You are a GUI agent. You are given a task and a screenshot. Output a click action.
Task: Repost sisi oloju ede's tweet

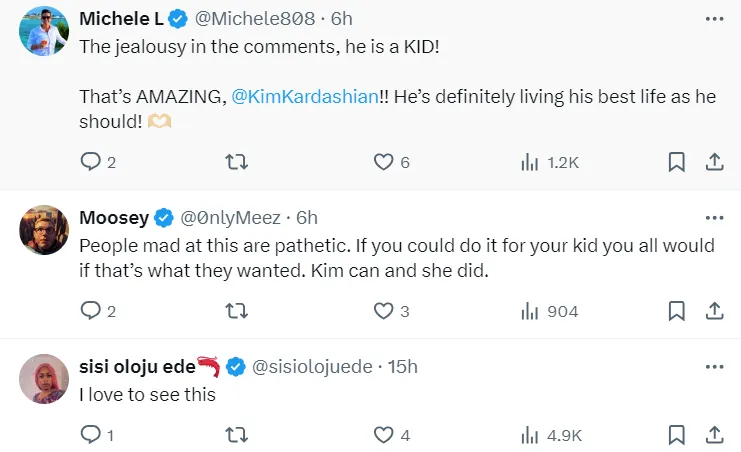click(238, 435)
